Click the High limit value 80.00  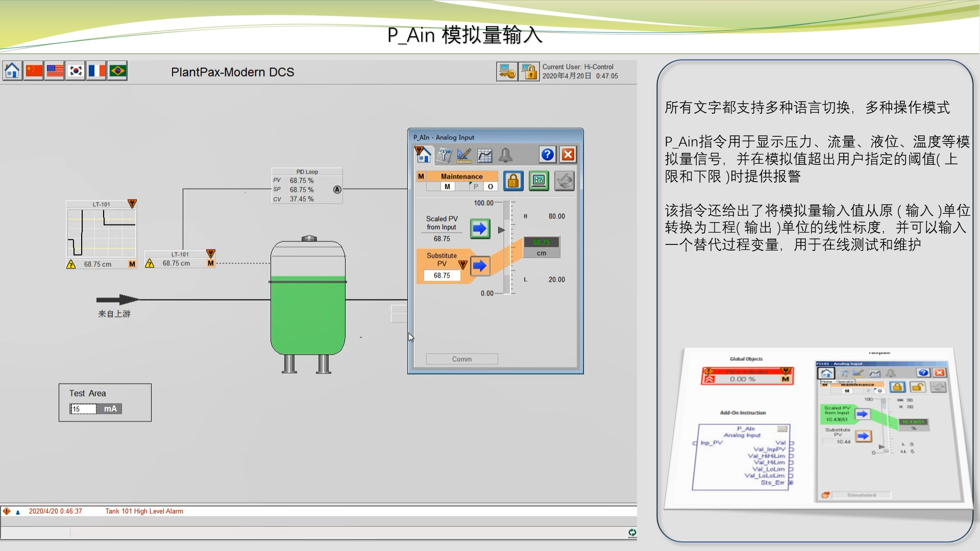click(557, 216)
